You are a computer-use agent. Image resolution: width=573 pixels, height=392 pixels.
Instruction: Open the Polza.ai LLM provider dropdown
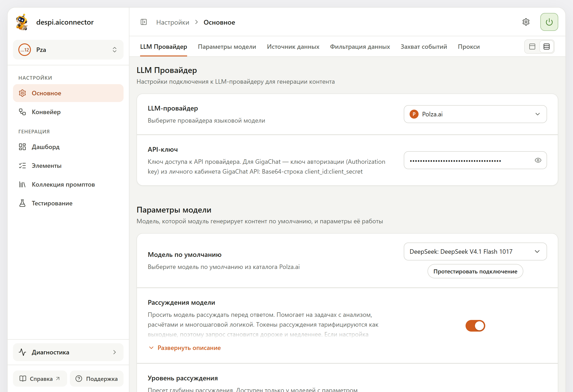pos(475,114)
